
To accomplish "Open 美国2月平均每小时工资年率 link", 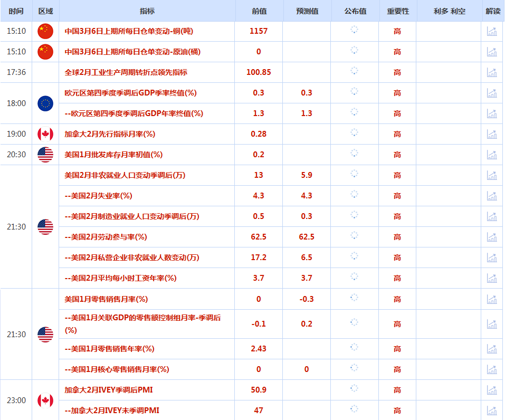I will click(x=120, y=278).
